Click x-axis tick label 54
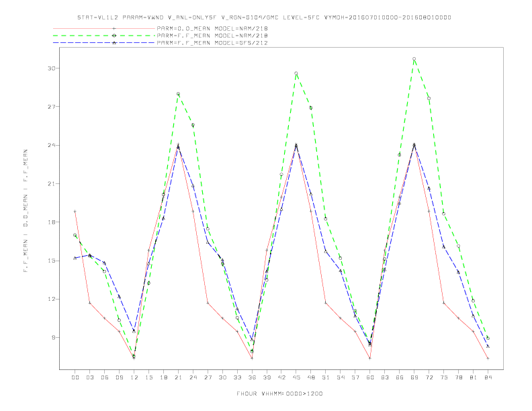 [x=341, y=377]
